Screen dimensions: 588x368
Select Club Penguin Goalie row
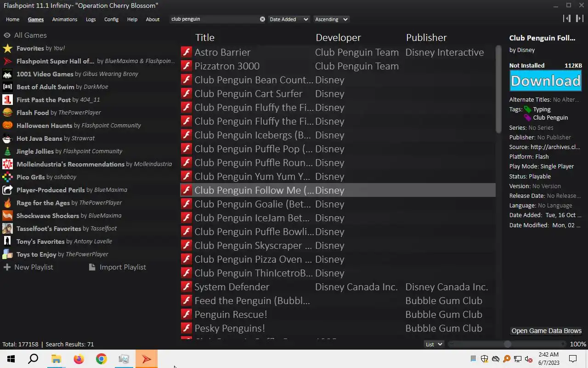[338, 204]
